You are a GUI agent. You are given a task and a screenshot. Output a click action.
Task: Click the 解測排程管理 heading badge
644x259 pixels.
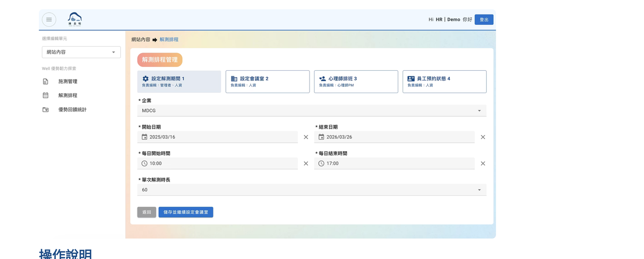(x=160, y=60)
